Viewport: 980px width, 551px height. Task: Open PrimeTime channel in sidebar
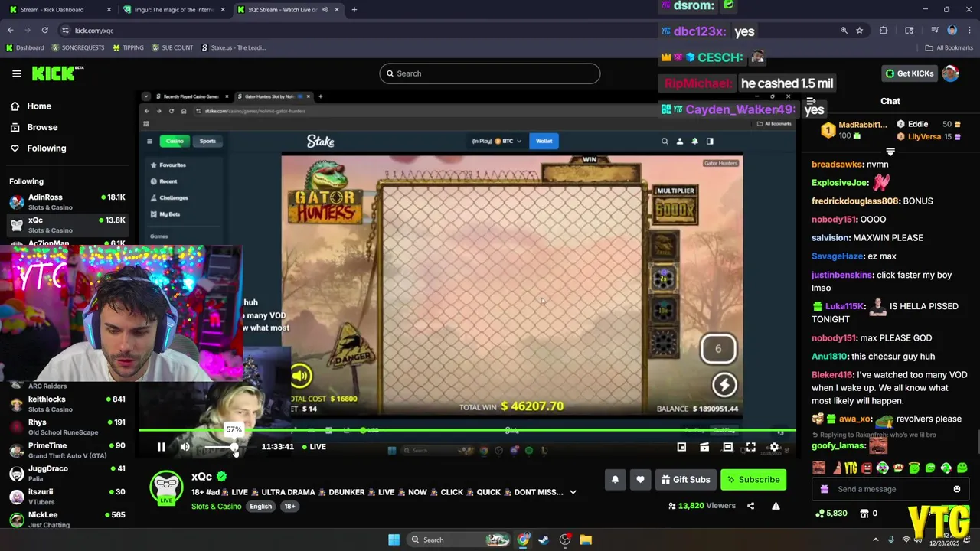coord(67,450)
